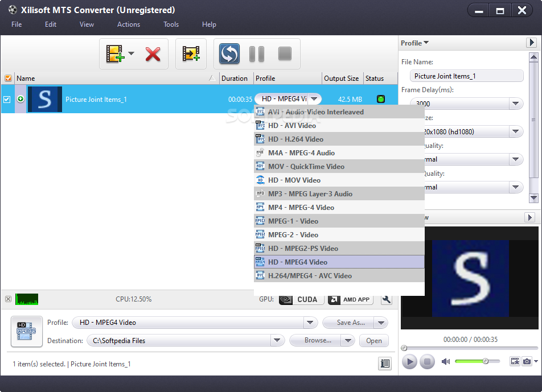The image size is (542, 392).
Task: Open the row's HD - MPEG4 profile dropdown
Action: pos(314,99)
